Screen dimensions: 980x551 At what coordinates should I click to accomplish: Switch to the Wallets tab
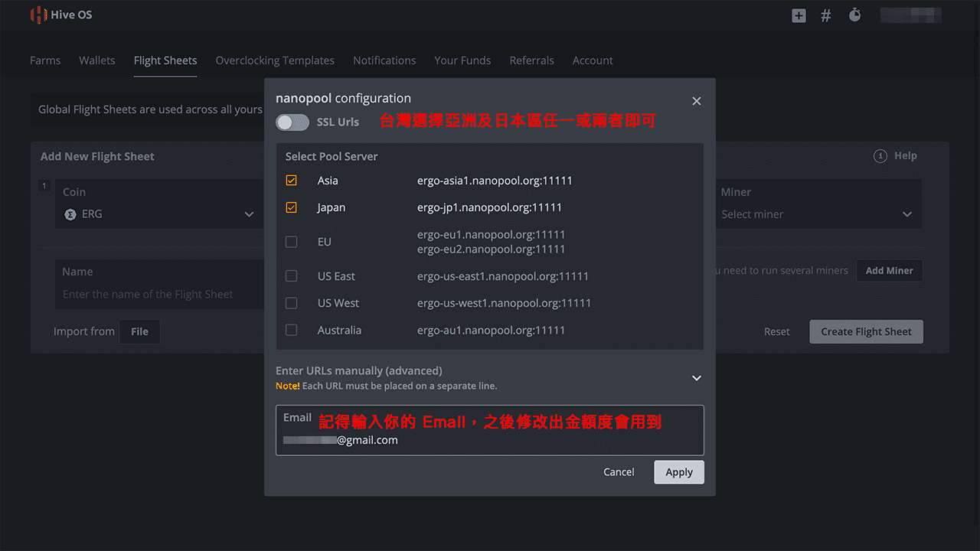click(x=96, y=60)
